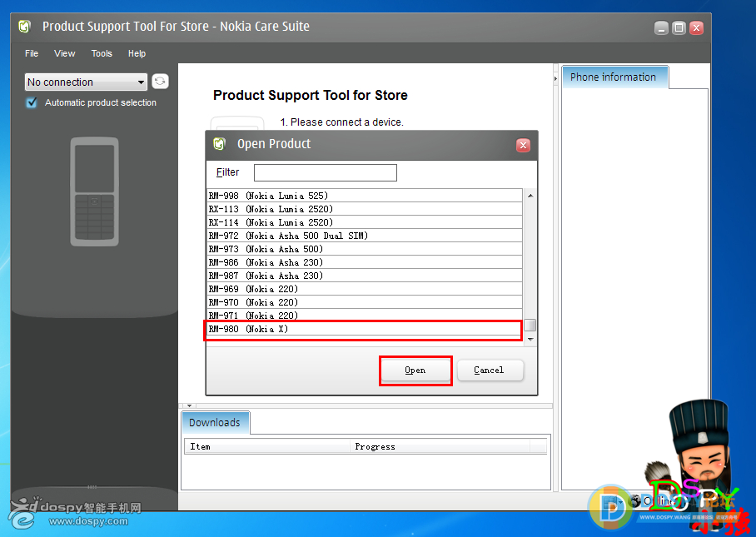
Task: Select RM-971 (Nokia 220)
Action: pyautogui.click(x=365, y=316)
